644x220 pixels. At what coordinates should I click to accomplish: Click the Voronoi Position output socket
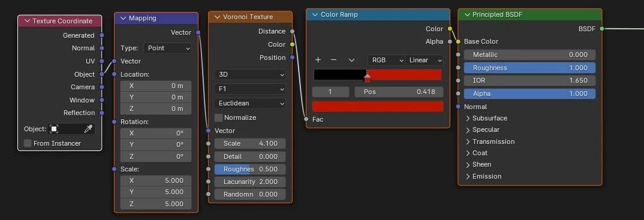(292, 58)
